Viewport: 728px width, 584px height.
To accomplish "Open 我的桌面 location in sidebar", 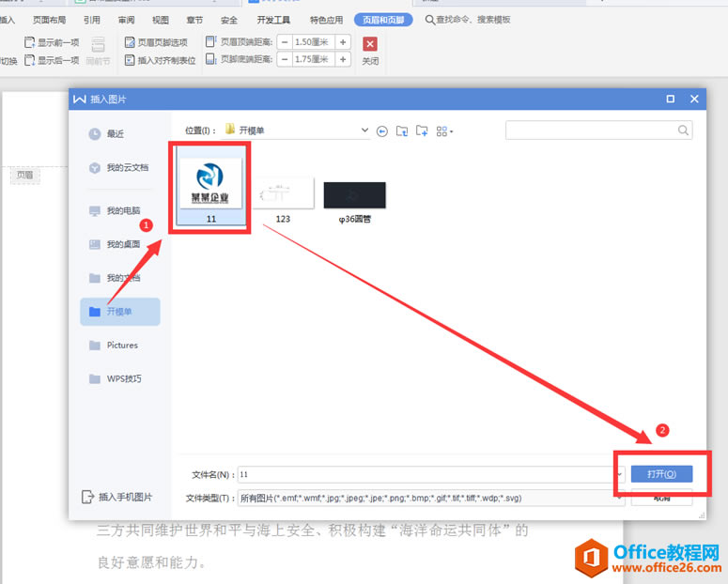I will [x=115, y=244].
